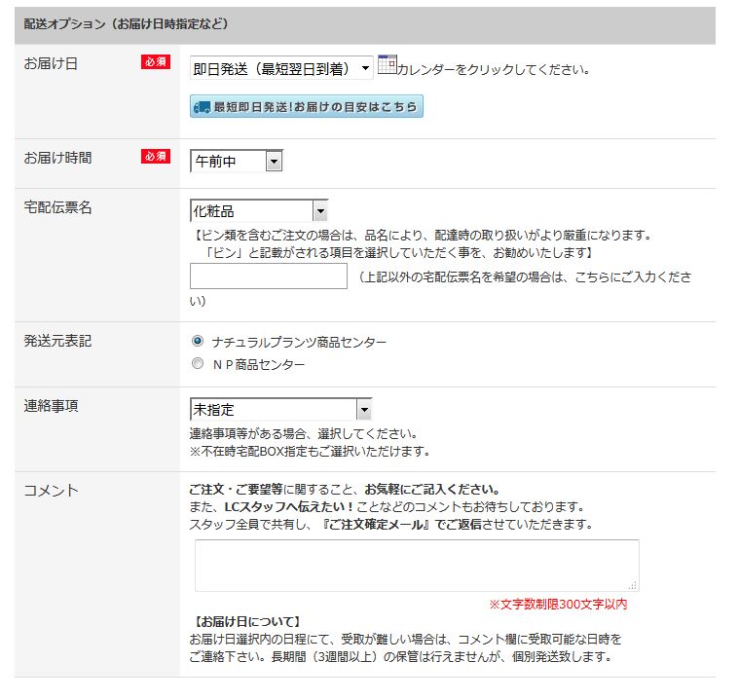Open the 宅配伝票名 dropdown showing 化粧品
The image size is (739, 700).
point(259,210)
